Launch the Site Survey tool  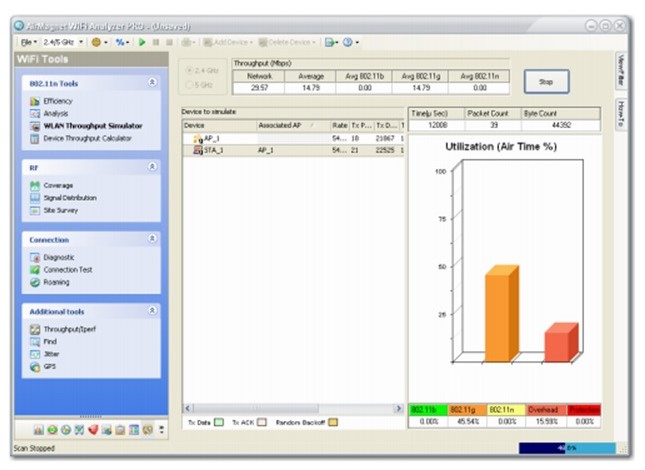(60, 211)
